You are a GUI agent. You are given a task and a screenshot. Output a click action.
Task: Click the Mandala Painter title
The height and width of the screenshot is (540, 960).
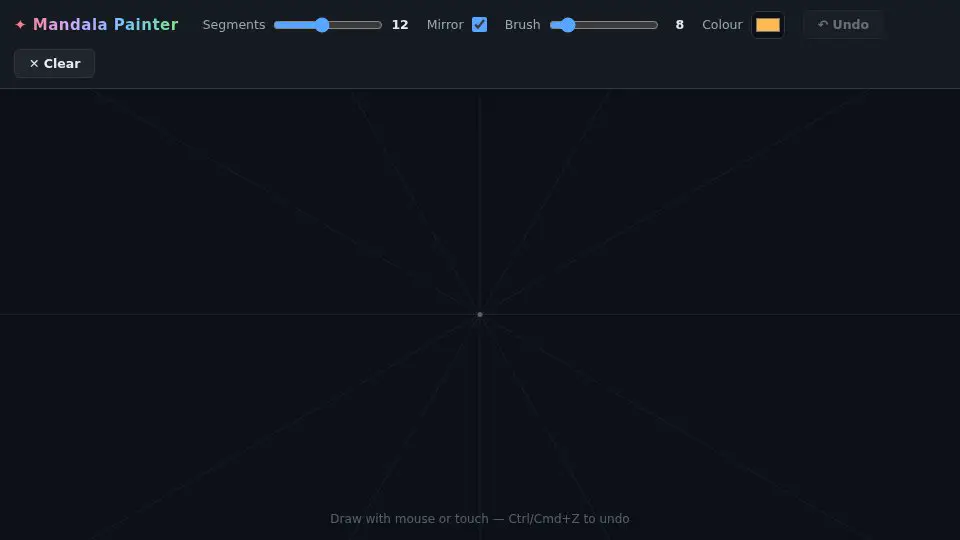tap(105, 24)
